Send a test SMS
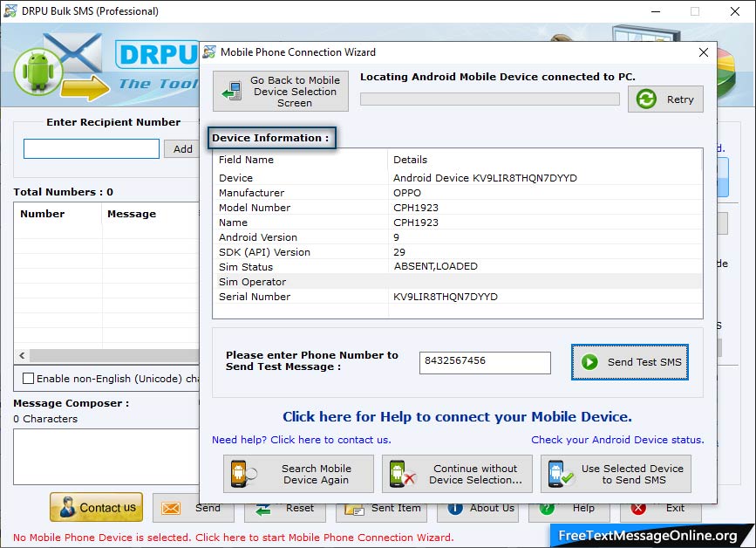This screenshot has height=548, width=756. pyautogui.click(x=630, y=362)
